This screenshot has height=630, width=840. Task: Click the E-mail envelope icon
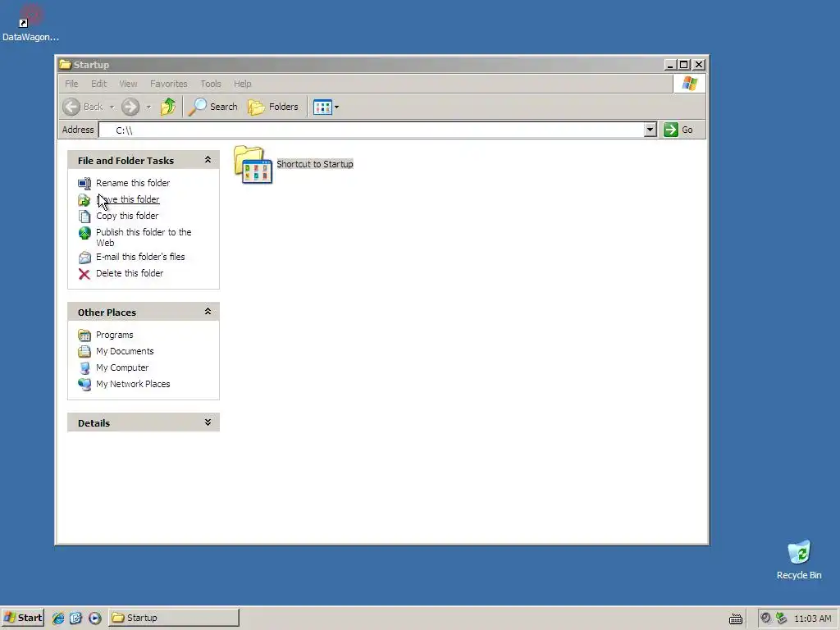pos(84,258)
